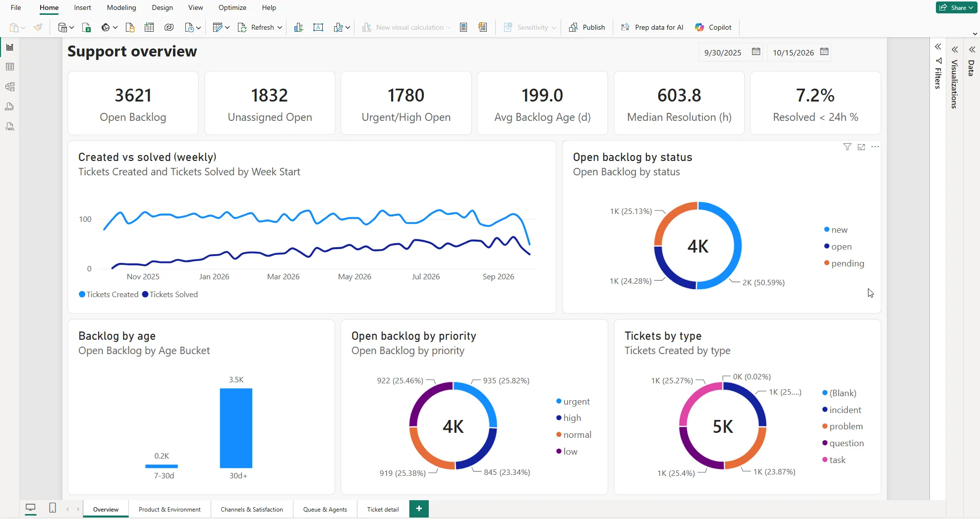Switch to mobile layout icon
The width and height of the screenshot is (980, 519).
pos(53,508)
